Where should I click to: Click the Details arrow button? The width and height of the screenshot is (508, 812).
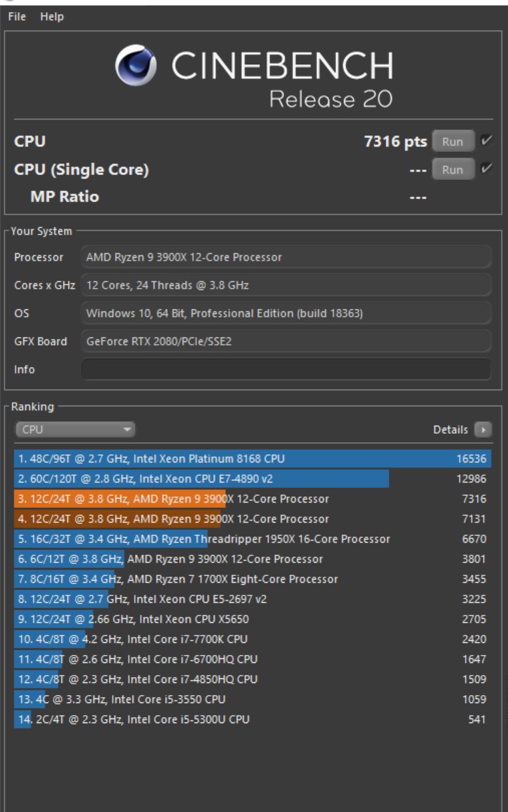pyautogui.click(x=483, y=430)
